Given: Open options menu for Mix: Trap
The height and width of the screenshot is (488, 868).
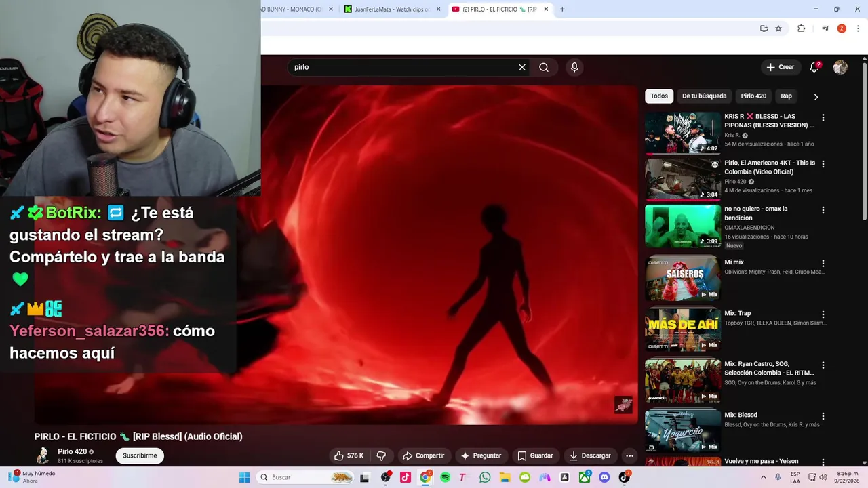Looking at the screenshot, I should click(823, 314).
